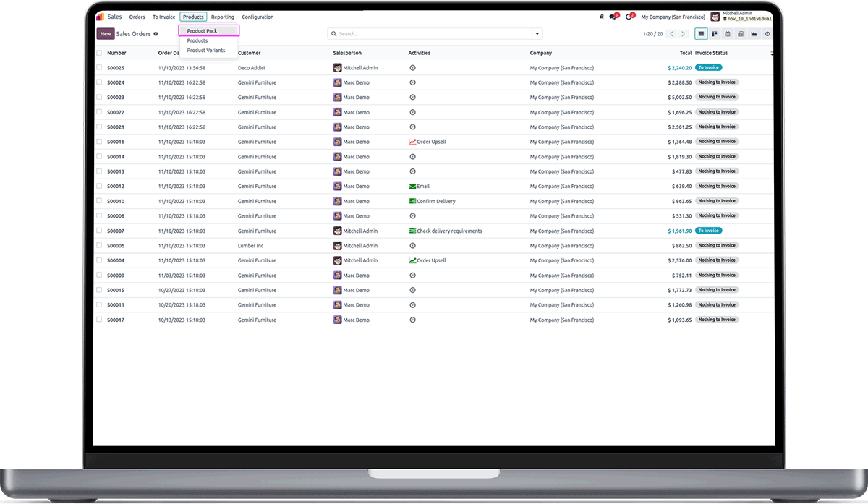Click Email activity icon on S00012
Image resolution: width=868 pixels, height=504 pixels.
coord(412,187)
